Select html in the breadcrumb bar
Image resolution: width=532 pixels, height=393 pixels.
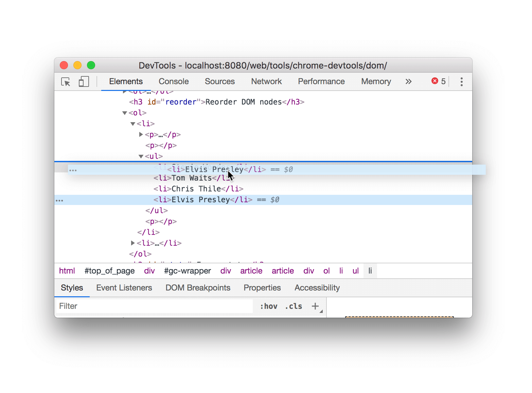click(67, 270)
